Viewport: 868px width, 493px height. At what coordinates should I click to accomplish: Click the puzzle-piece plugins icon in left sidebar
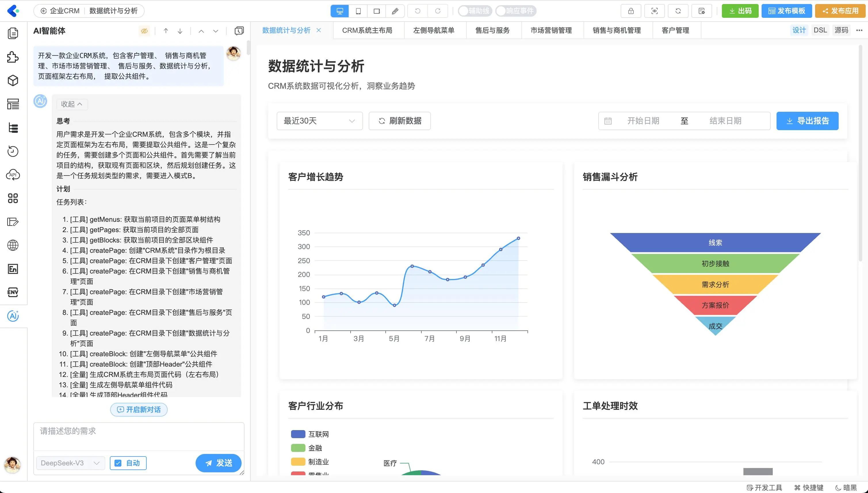click(x=13, y=57)
